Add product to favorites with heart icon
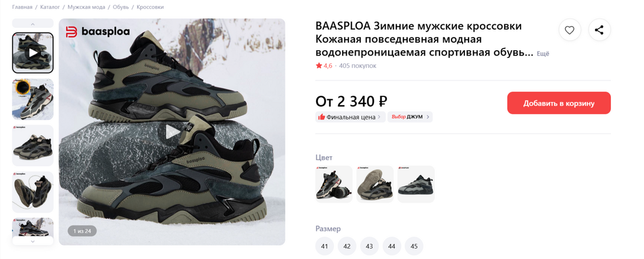Image resolution: width=644 pixels, height=259 pixels. coord(570,30)
